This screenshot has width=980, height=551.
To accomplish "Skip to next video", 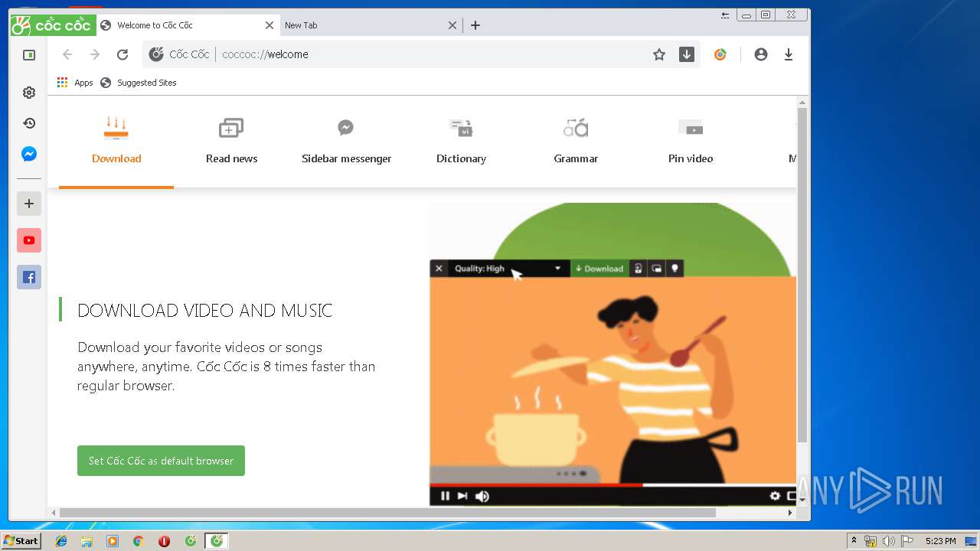I will tap(462, 496).
